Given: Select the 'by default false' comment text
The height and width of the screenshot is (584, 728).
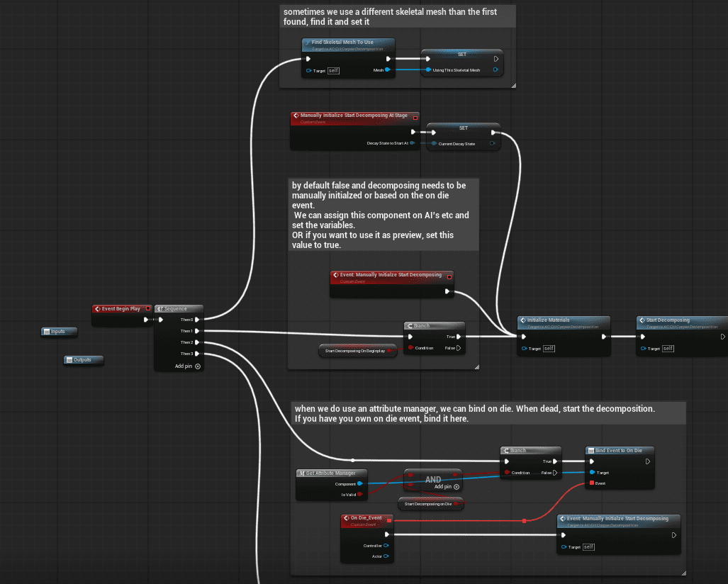Looking at the screenshot, I should pyautogui.click(x=381, y=215).
